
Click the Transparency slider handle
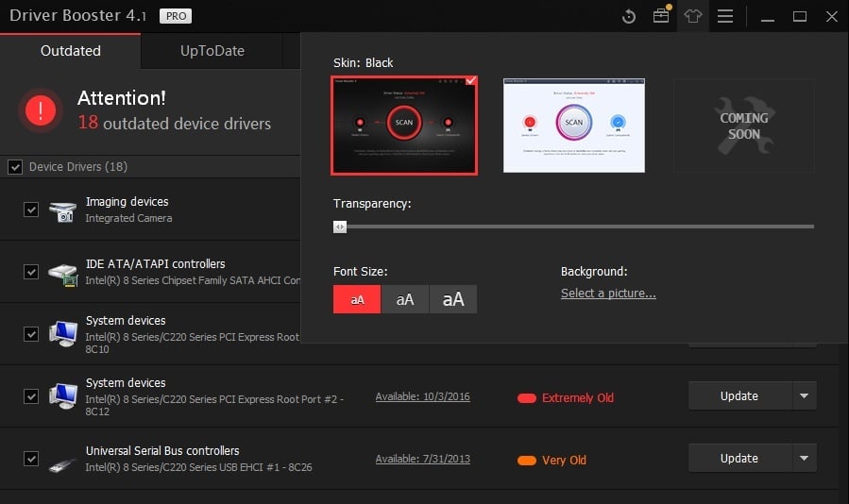pos(340,227)
